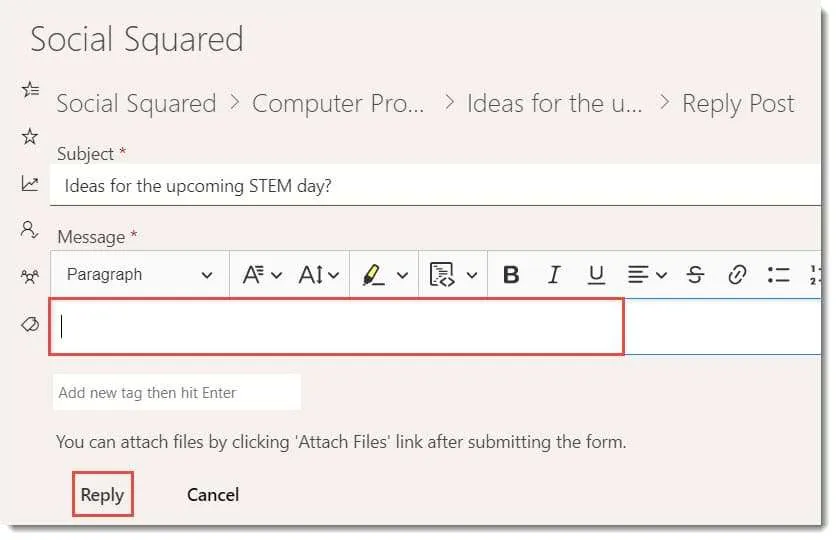Click the tag icon in sidebar
836x540 pixels.
click(30, 323)
